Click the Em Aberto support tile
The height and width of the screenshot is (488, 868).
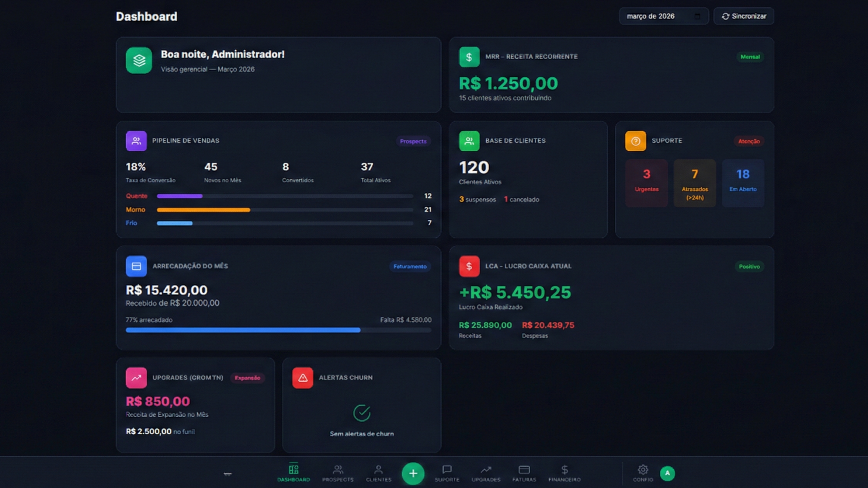[x=743, y=182]
